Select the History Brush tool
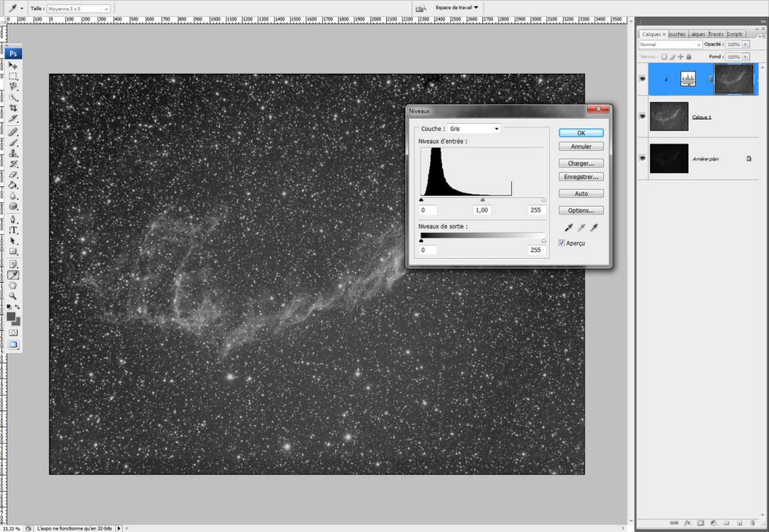769x532 pixels. click(x=13, y=164)
